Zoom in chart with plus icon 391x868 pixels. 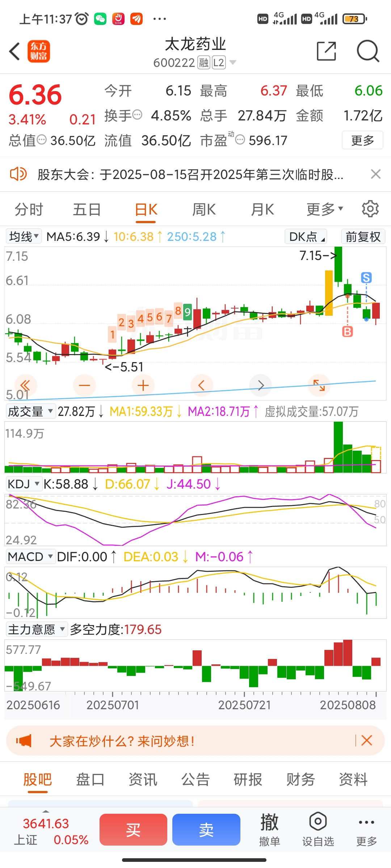(143, 385)
